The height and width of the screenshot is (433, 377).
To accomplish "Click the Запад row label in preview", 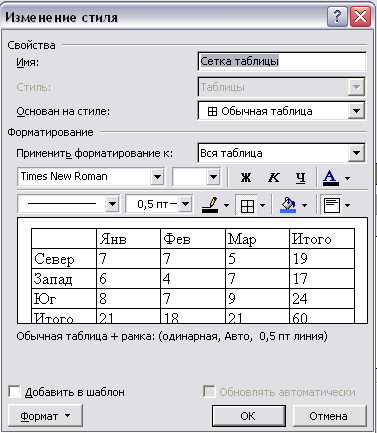I will pos(53,279).
